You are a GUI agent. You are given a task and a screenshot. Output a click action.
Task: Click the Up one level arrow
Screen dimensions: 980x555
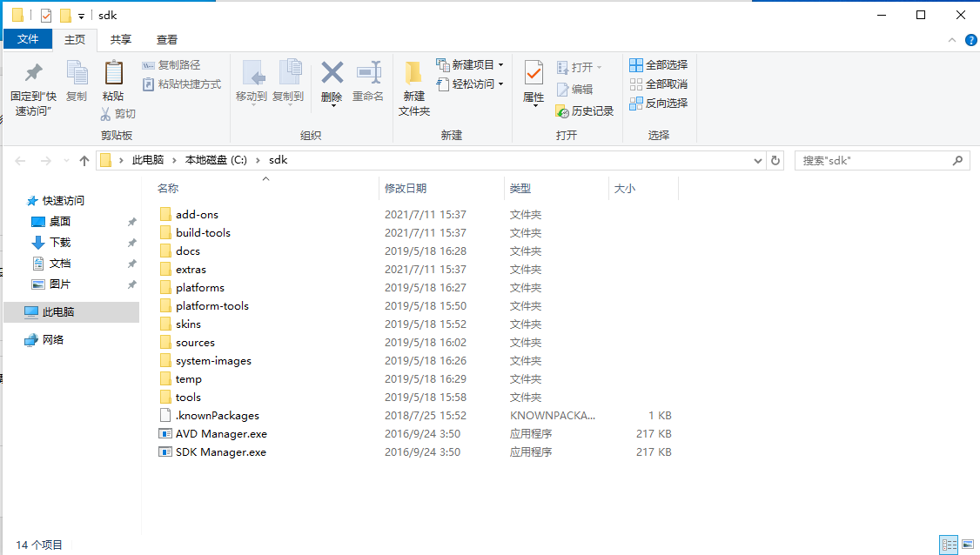point(84,161)
